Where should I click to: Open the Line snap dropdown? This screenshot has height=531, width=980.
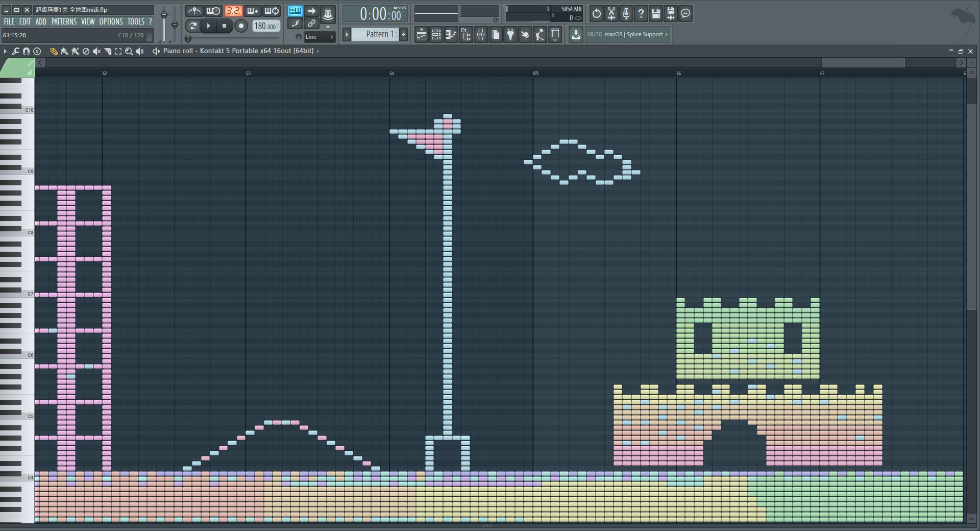click(320, 37)
